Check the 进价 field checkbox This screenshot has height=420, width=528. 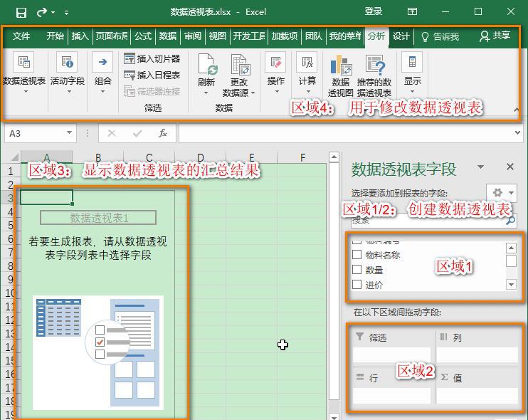tap(357, 284)
